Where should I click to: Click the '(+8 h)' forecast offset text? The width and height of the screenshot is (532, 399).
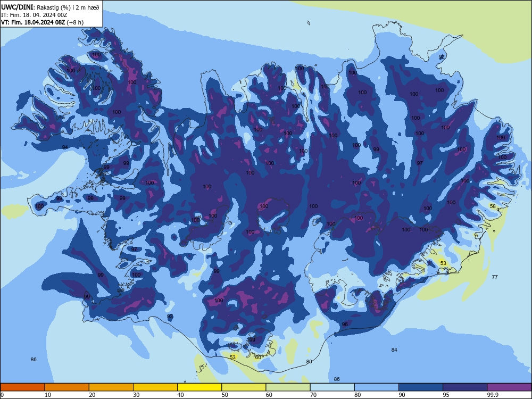75,22
